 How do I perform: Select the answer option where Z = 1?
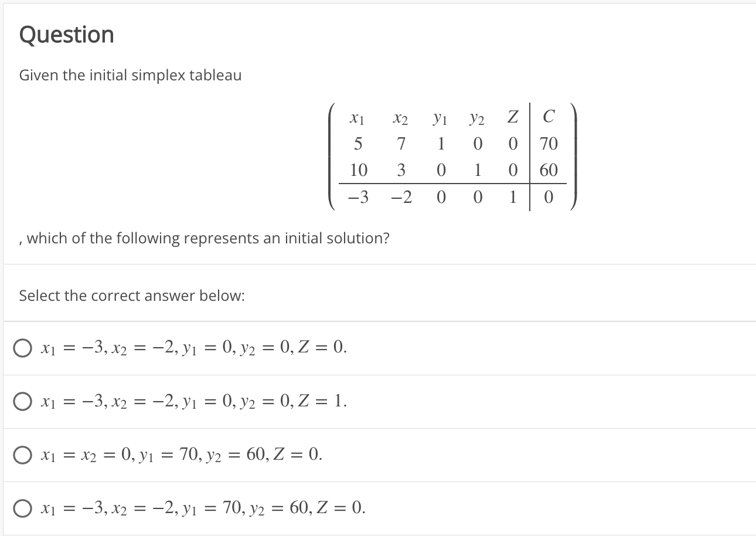pyautogui.click(x=22, y=401)
